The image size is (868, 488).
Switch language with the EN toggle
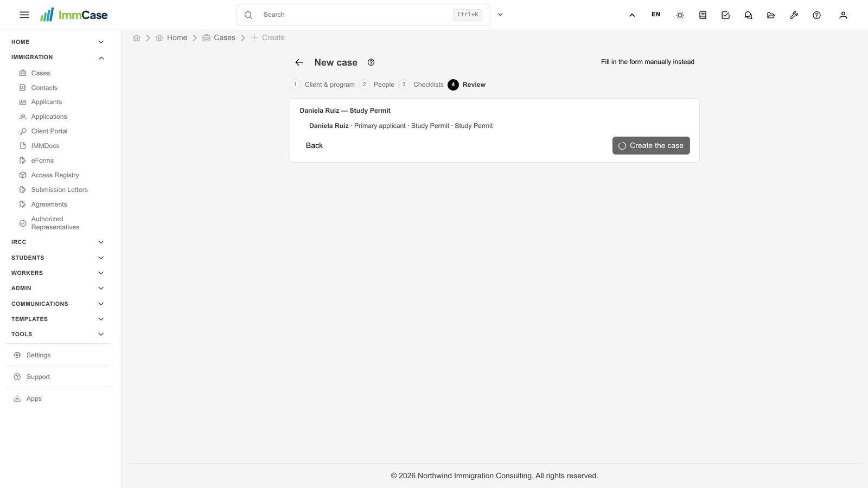(x=656, y=15)
